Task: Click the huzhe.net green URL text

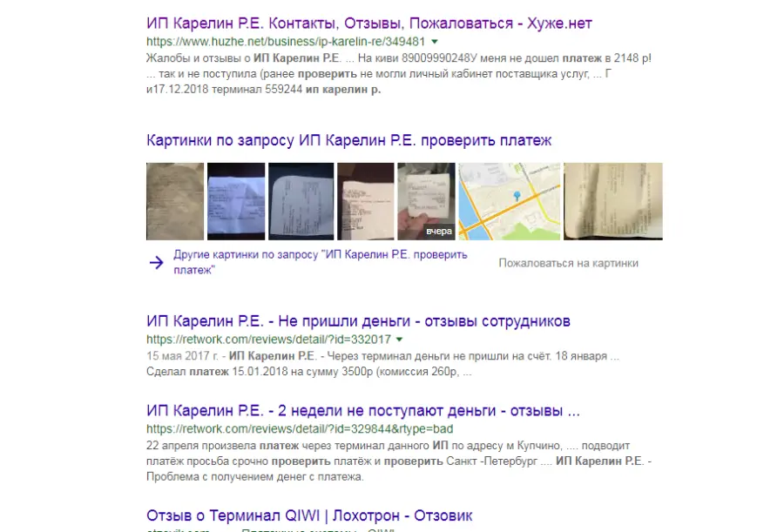Action: [286, 42]
